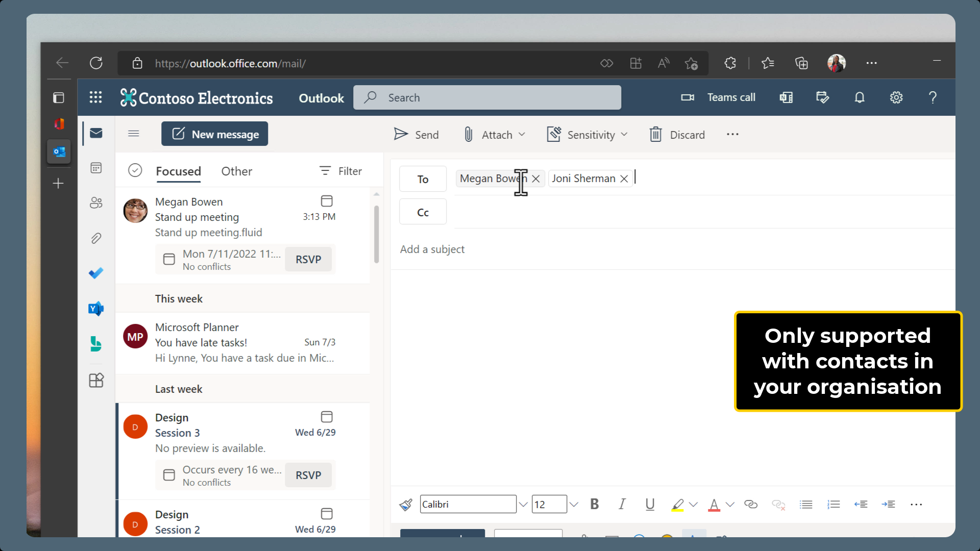Viewport: 980px width, 551px height.
Task: Toggle italic formatting
Action: pos(622,504)
